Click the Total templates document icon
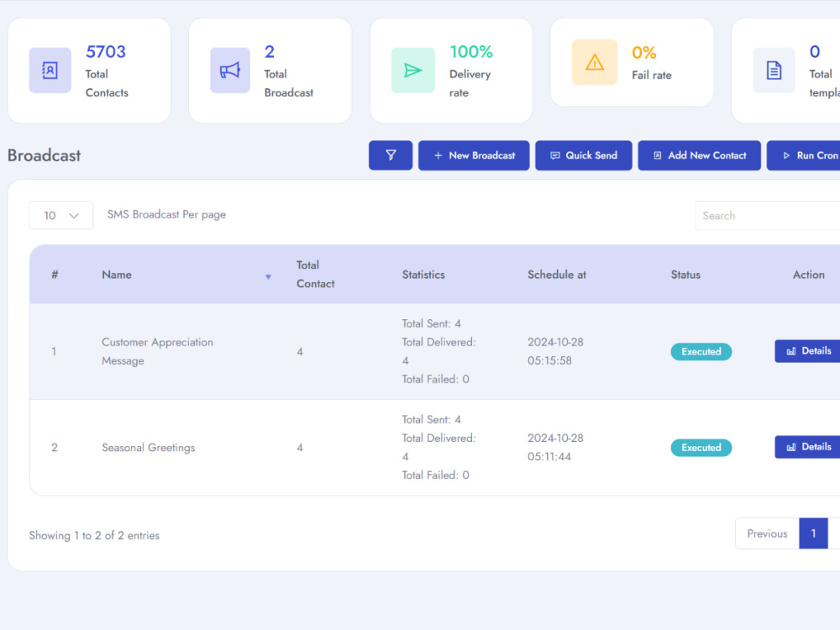The width and height of the screenshot is (840, 630). click(774, 71)
